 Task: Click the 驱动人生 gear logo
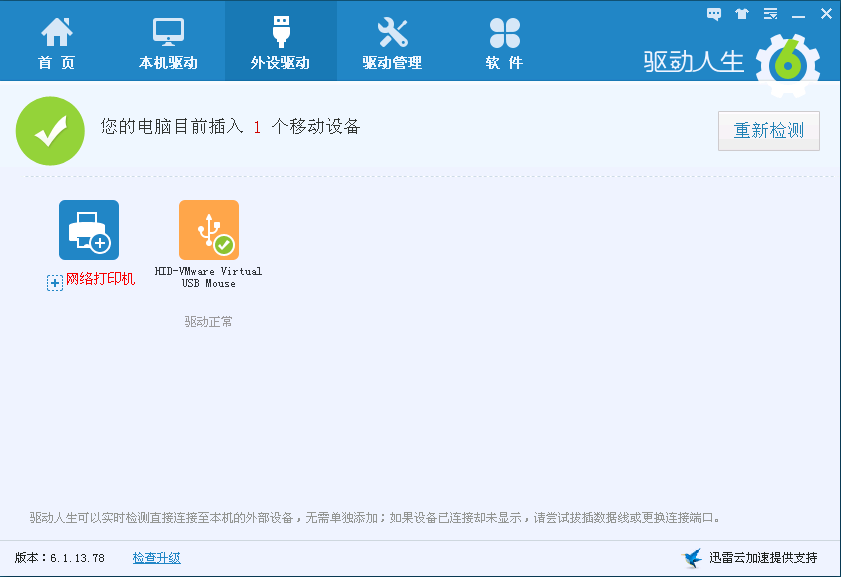[x=787, y=65]
